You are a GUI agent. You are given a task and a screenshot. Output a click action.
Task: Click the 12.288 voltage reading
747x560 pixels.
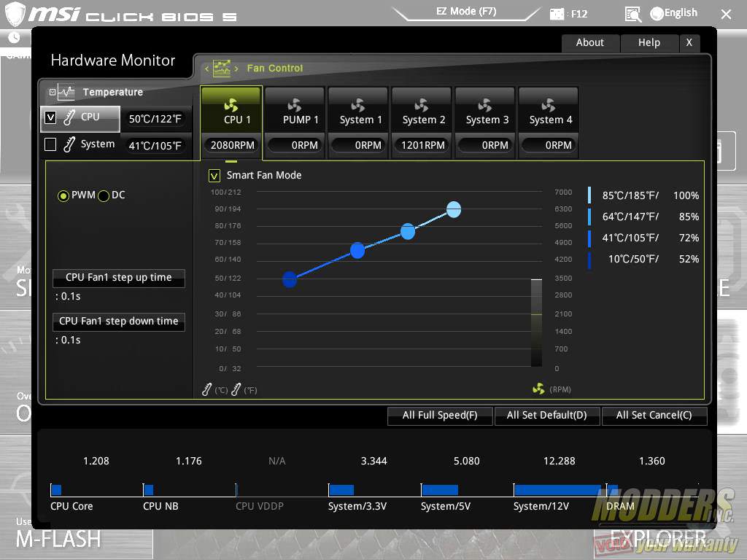(560, 461)
